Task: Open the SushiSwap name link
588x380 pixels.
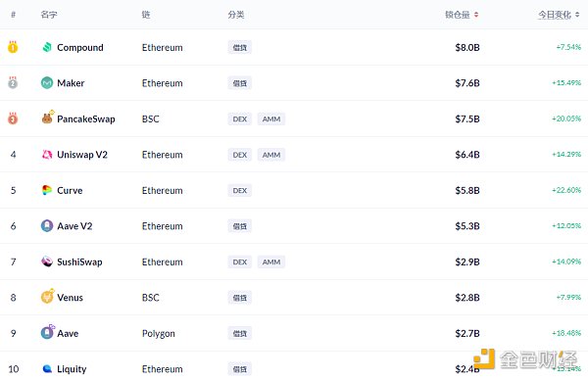Action: tap(79, 261)
